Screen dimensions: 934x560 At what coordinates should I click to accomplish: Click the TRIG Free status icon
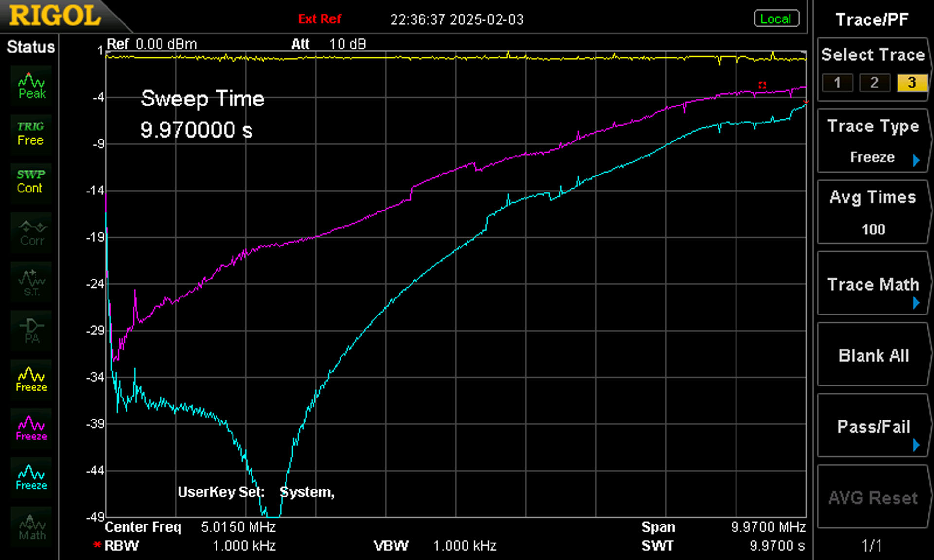coord(31,134)
